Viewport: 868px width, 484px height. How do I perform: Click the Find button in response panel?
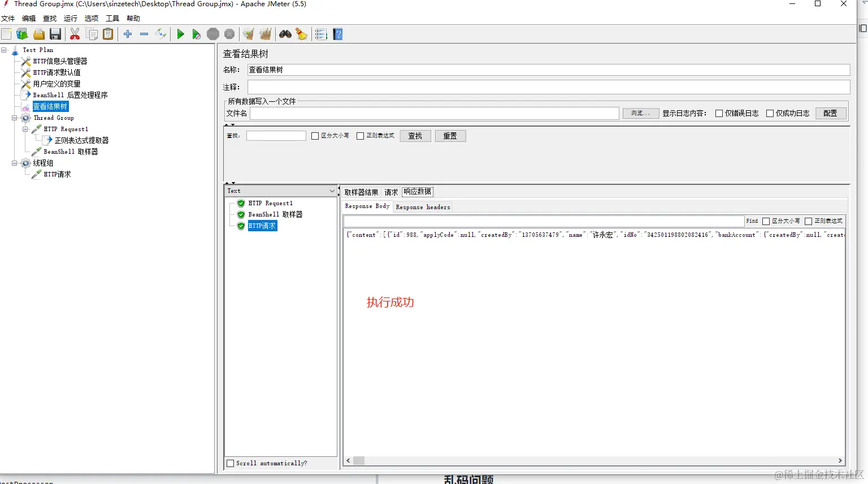coord(752,221)
